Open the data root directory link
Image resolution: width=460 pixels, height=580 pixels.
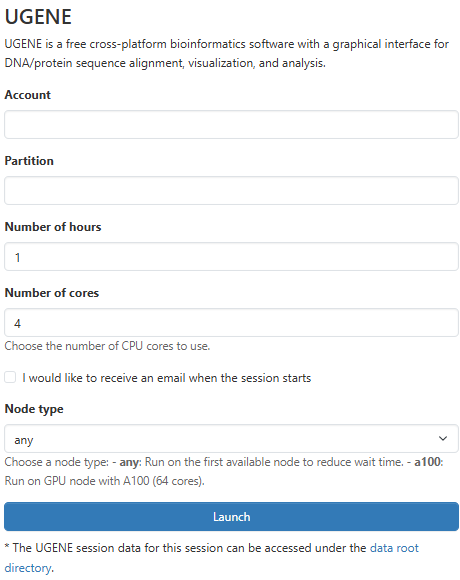coord(394,548)
